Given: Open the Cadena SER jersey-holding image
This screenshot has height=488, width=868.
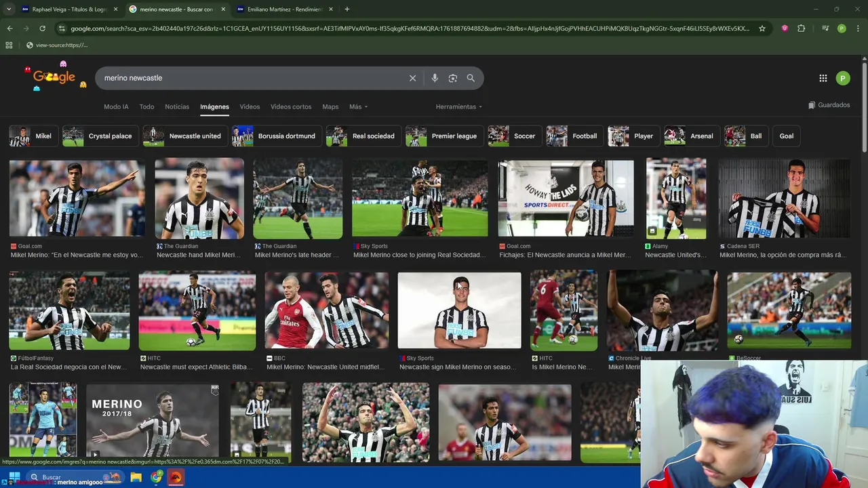Looking at the screenshot, I should [785, 199].
